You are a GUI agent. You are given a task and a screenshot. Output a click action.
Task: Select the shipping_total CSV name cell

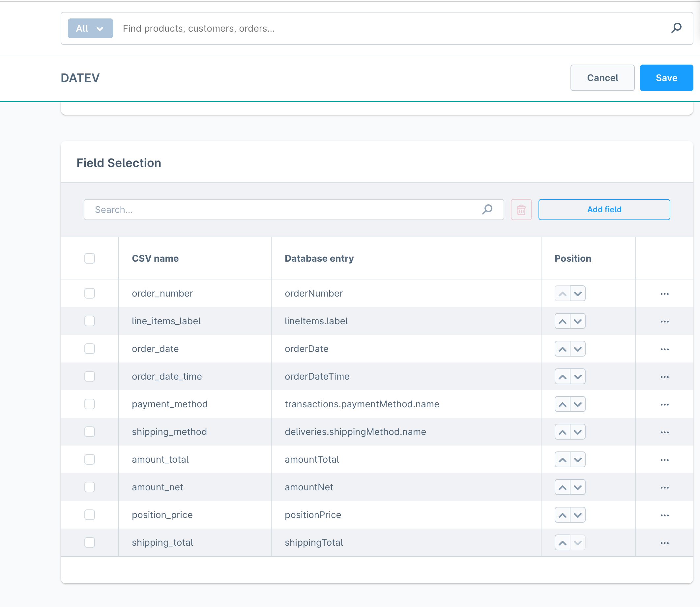tap(194, 543)
